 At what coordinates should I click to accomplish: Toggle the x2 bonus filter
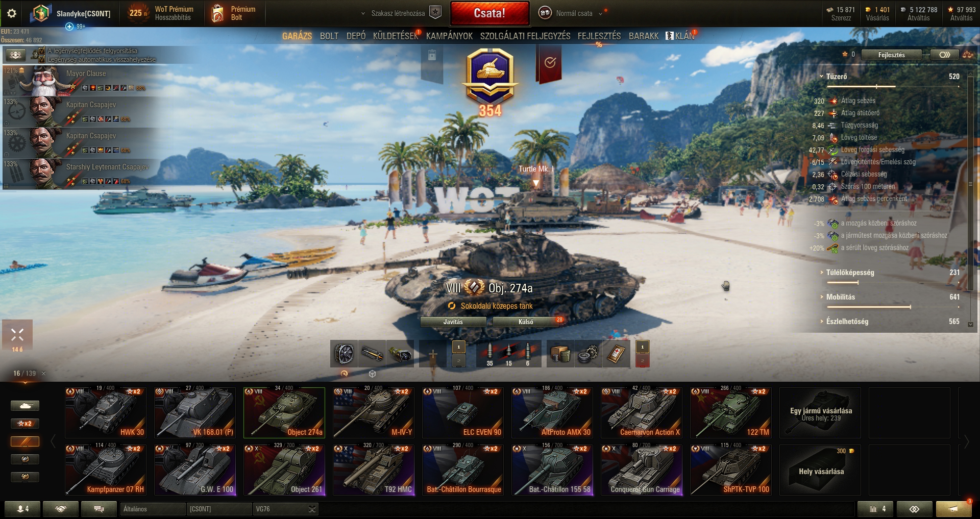25,424
